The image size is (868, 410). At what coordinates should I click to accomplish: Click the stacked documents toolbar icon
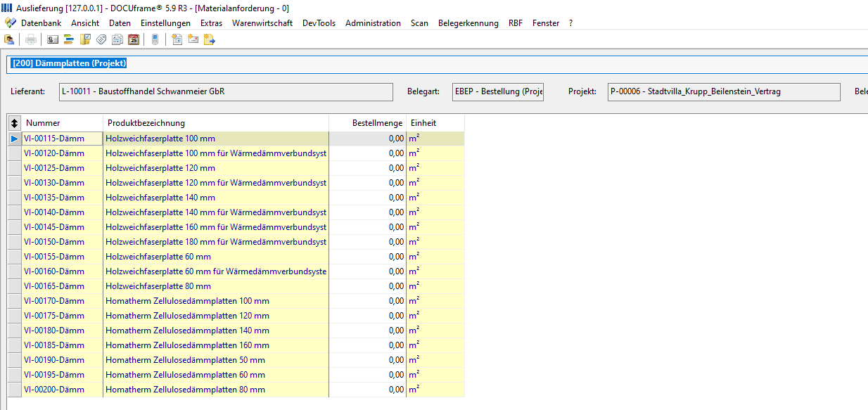pyautogui.click(x=117, y=39)
